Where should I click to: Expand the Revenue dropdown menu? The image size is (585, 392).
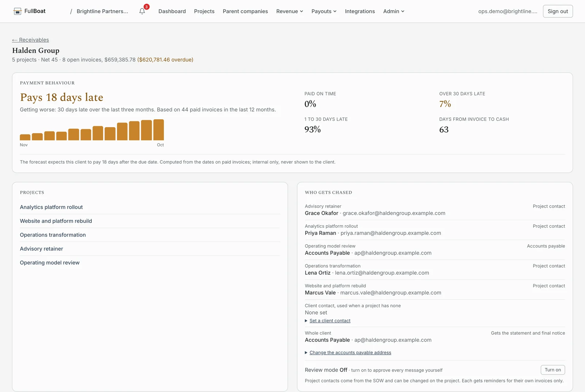(x=290, y=11)
